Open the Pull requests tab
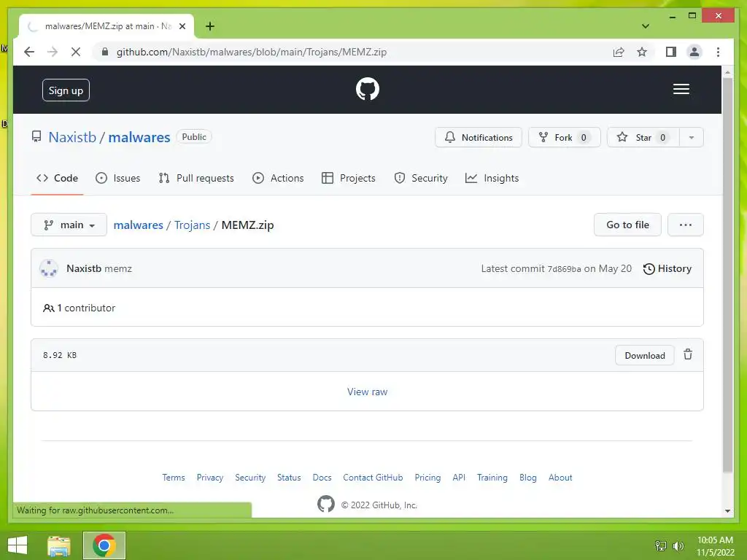The image size is (747, 560). pos(196,178)
